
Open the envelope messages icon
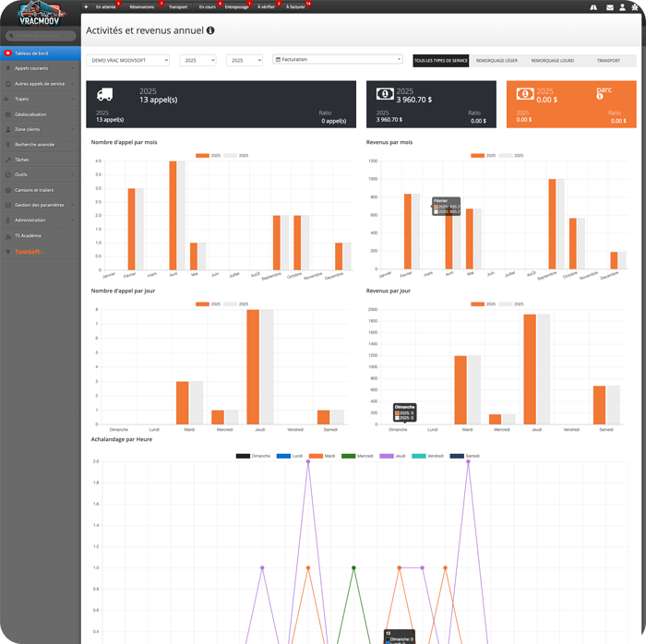coord(610,7)
